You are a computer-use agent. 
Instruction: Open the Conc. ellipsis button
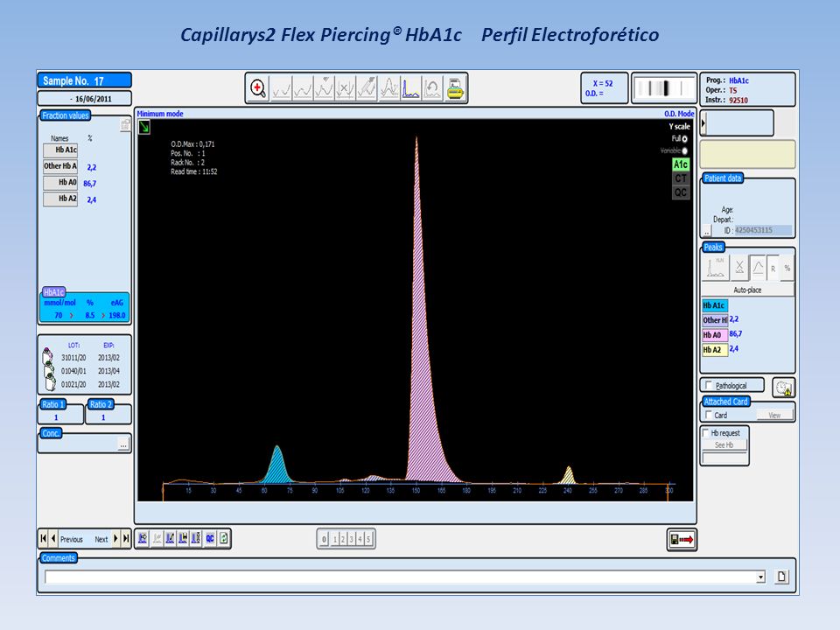123,444
